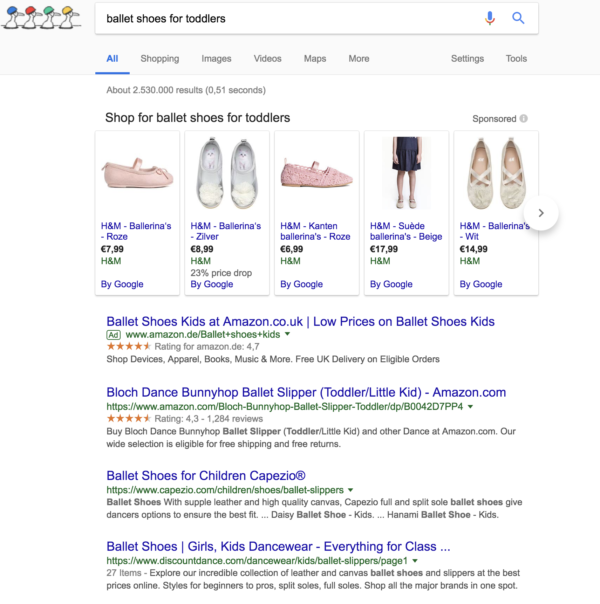Click By Google under the €7,99 product
This screenshot has width=600, height=604.
pos(122,284)
